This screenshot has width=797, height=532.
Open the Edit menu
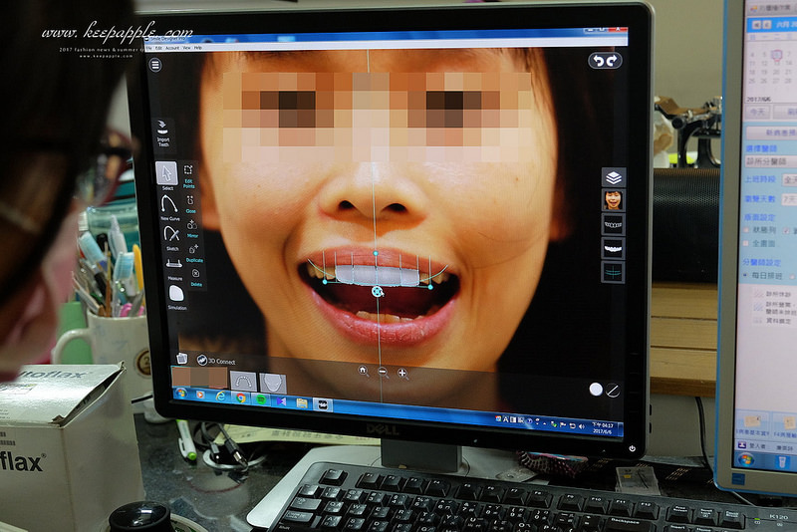click(x=158, y=48)
